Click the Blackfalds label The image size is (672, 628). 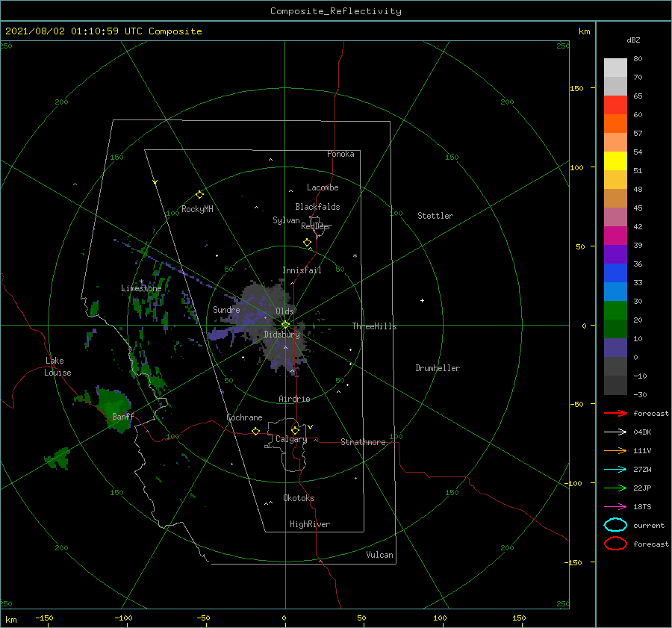pos(317,207)
